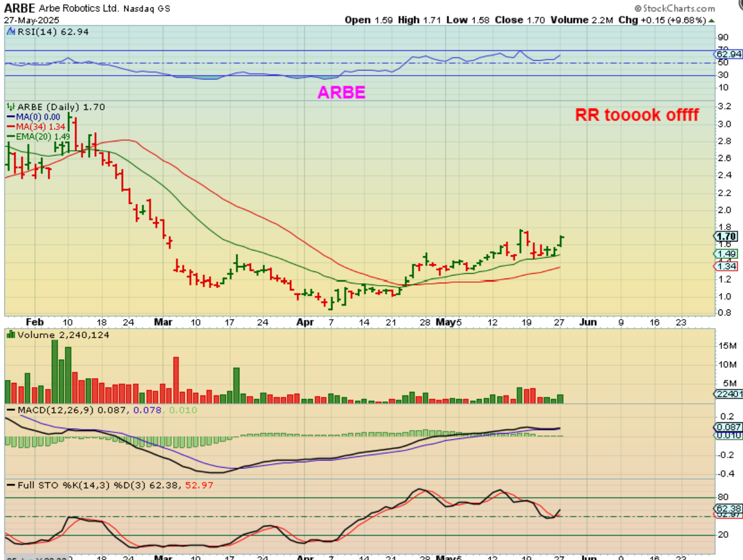Click the 1.70 last price tag on right axis
The image size is (743, 560).
725,236
